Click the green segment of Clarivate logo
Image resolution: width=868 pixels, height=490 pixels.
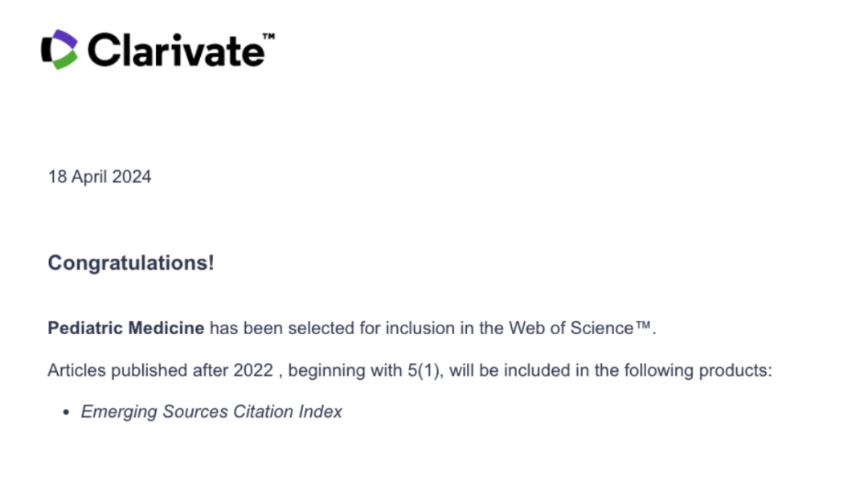coord(66,60)
